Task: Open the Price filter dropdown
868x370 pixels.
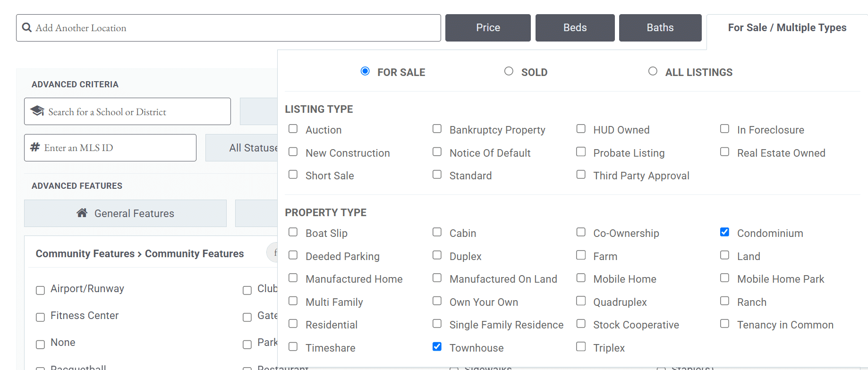Action: pos(488,28)
